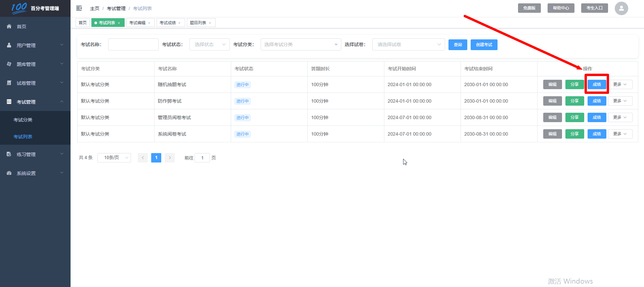Open the 考试状态 dropdown
The image size is (644, 287).
pos(209,44)
